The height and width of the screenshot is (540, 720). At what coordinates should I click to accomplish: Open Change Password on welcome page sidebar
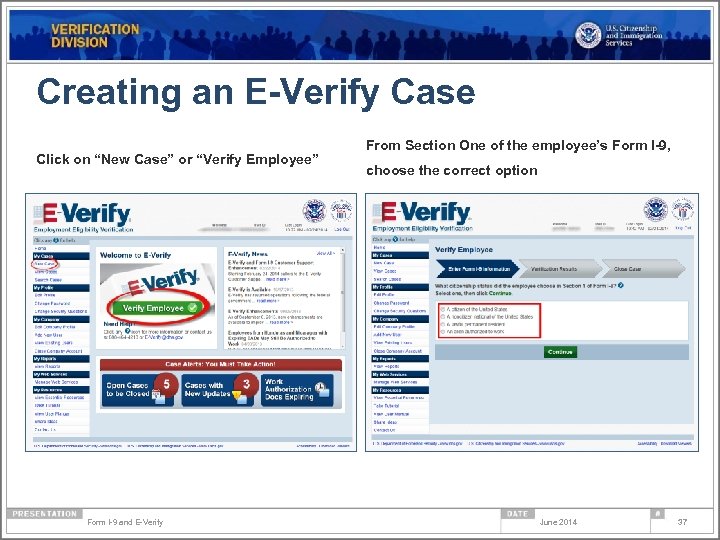pos(52,304)
